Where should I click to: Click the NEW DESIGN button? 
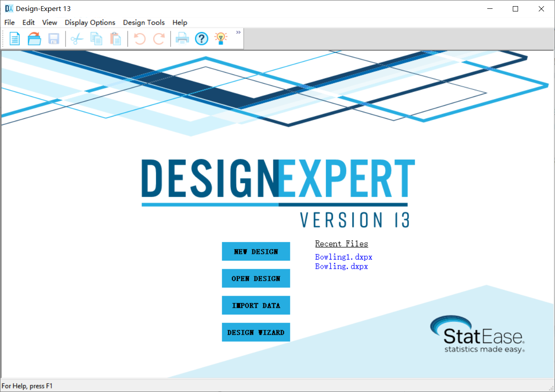coord(256,252)
